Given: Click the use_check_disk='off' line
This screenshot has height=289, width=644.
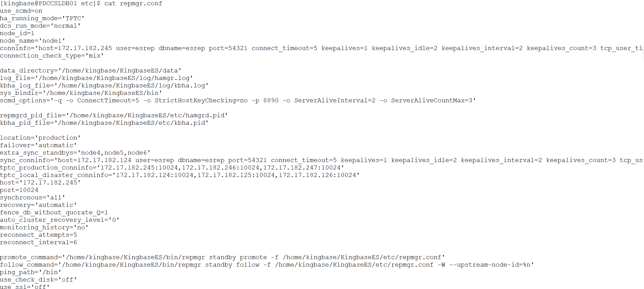Looking at the screenshot, I should coord(38,280).
